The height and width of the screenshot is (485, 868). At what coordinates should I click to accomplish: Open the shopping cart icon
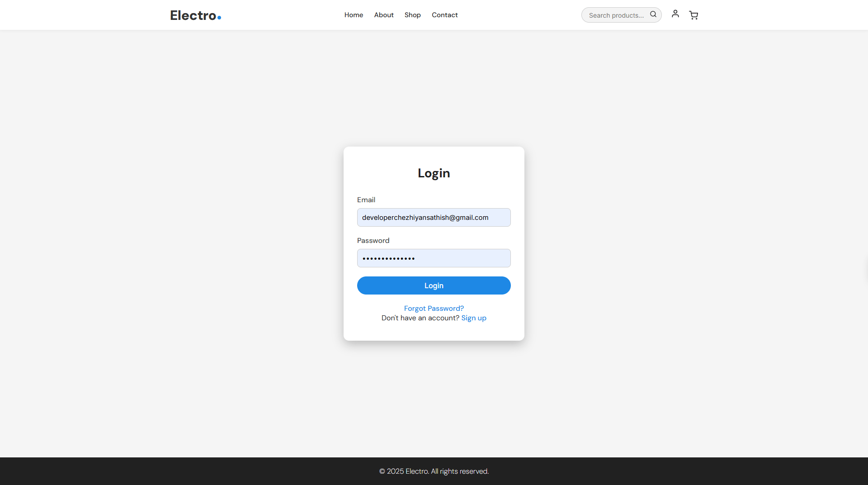[693, 15]
